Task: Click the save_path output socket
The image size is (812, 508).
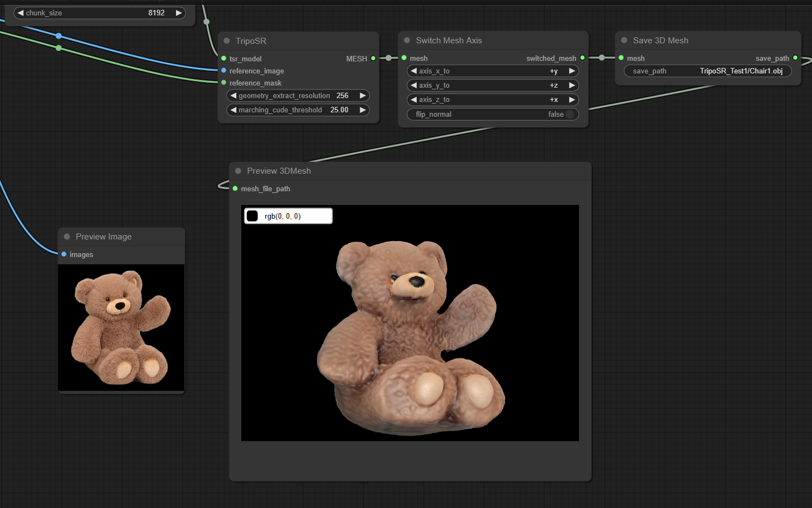Action: (795, 58)
